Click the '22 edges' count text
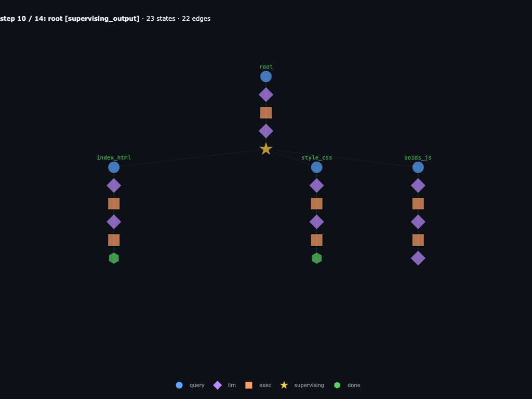The height and width of the screenshot is (399, 532). [x=196, y=19]
